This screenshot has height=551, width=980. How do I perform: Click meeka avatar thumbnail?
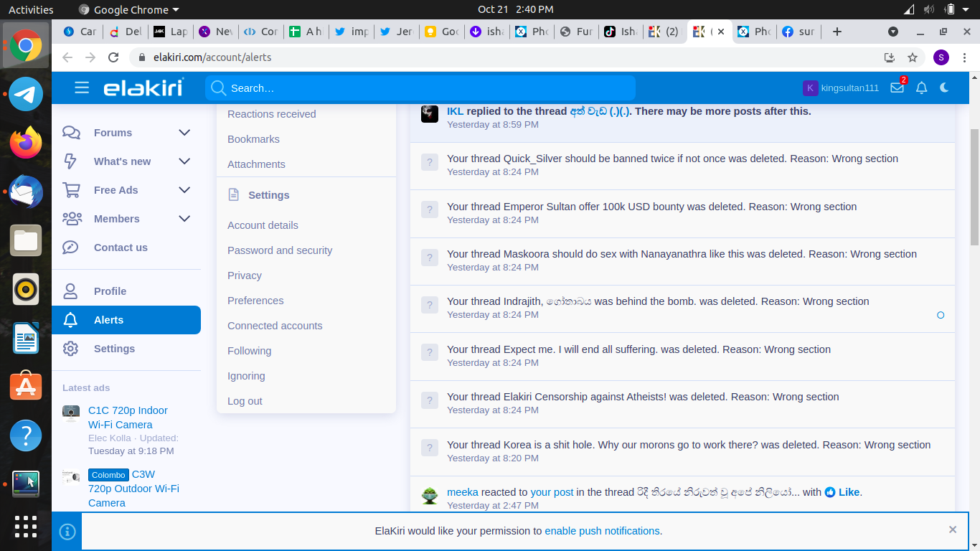[x=430, y=495]
